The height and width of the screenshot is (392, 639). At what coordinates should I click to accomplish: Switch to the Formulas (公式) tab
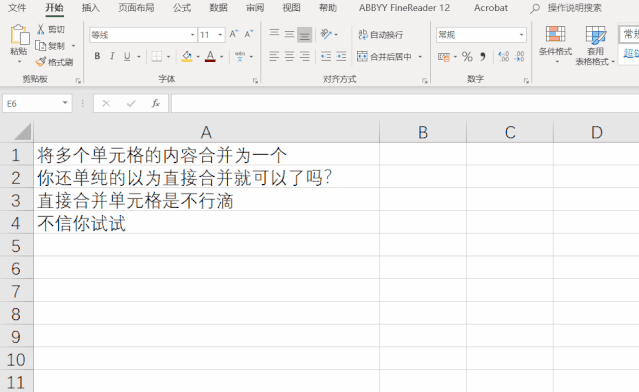pos(182,8)
